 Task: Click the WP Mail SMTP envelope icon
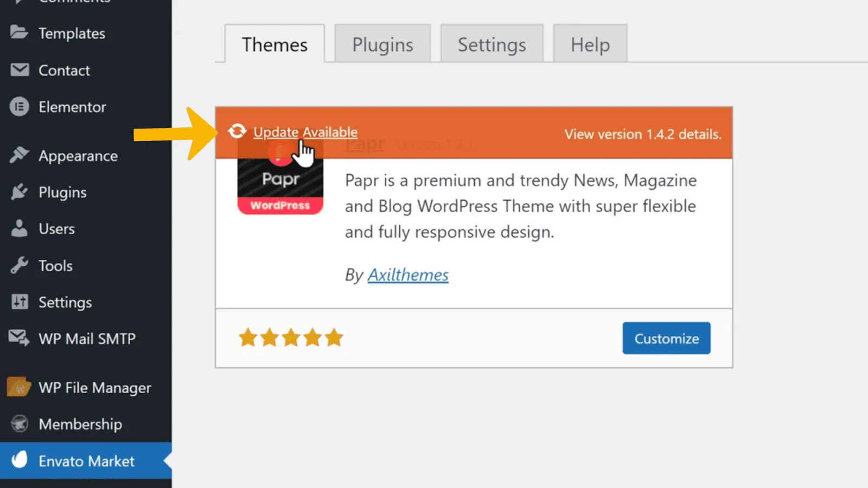[20, 338]
